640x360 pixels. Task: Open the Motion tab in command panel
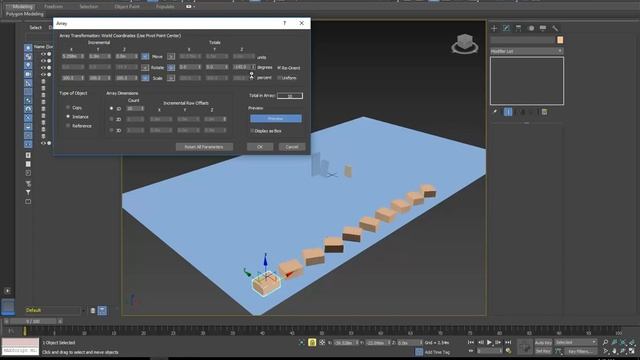pos(531,28)
